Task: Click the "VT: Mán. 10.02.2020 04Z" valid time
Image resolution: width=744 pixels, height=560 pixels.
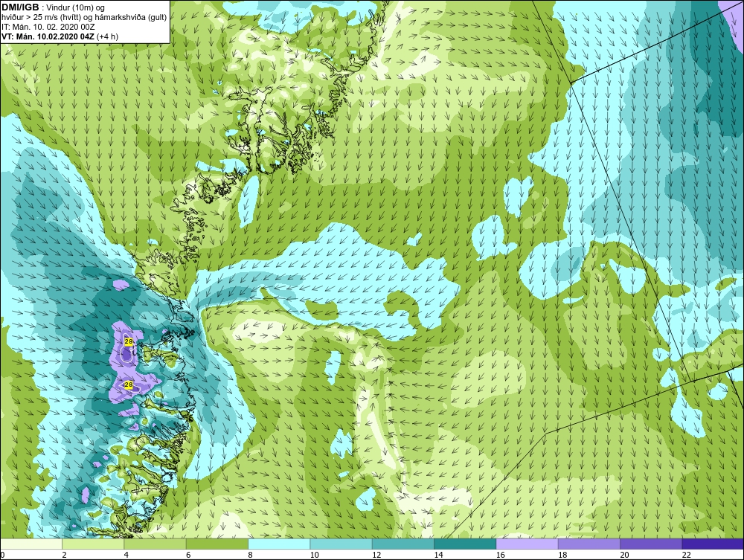Action: [x=48, y=36]
